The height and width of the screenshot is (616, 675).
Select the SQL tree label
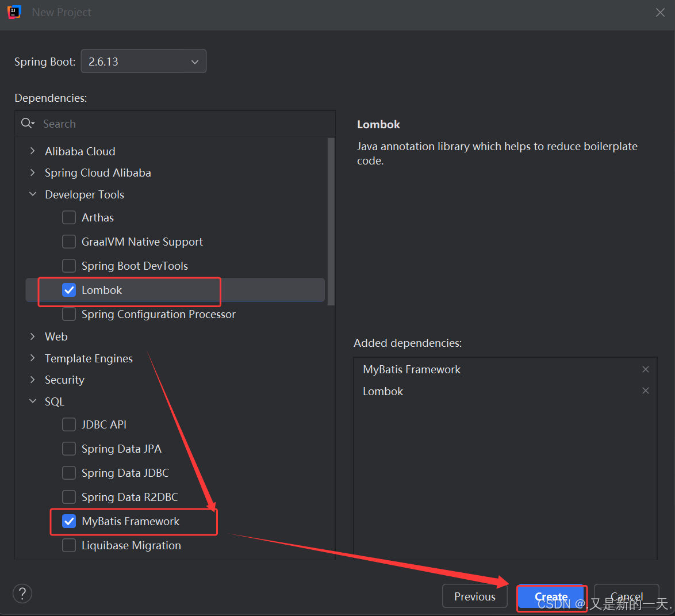55,401
